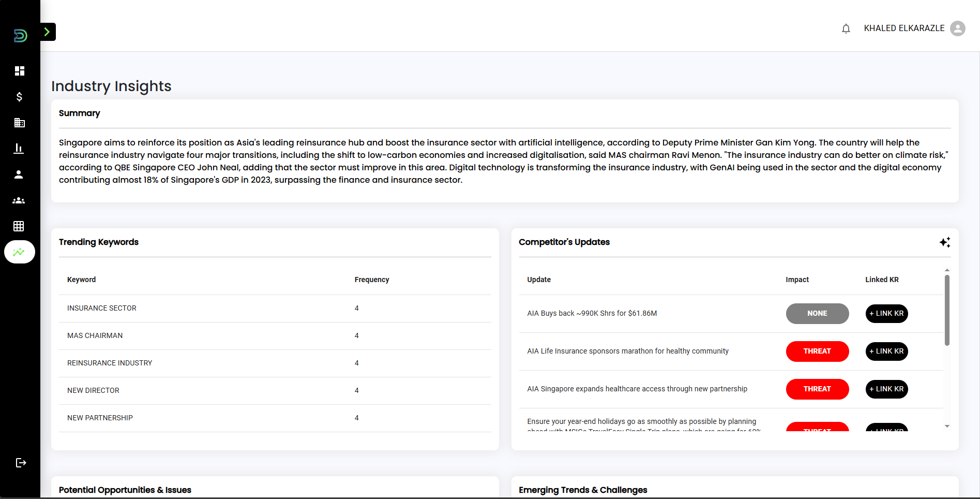
Task: Select the REINSURANCE INDUSTRY keyword row
Action: pyautogui.click(x=275, y=363)
